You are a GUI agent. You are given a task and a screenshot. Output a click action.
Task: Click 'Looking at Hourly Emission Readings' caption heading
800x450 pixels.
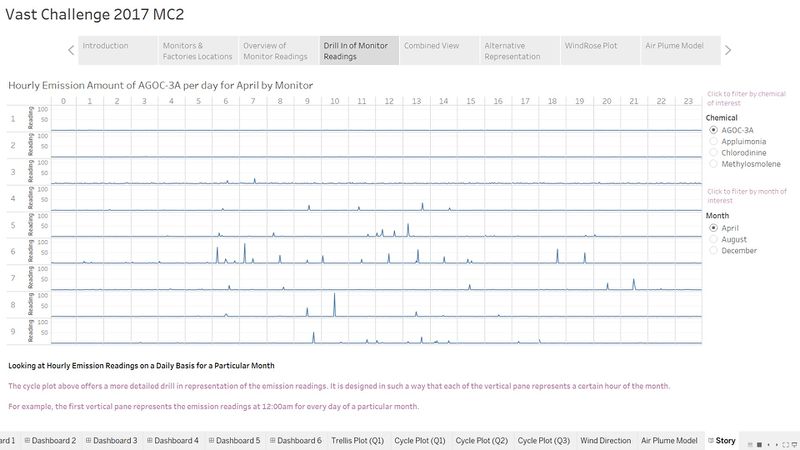(x=141, y=365)
